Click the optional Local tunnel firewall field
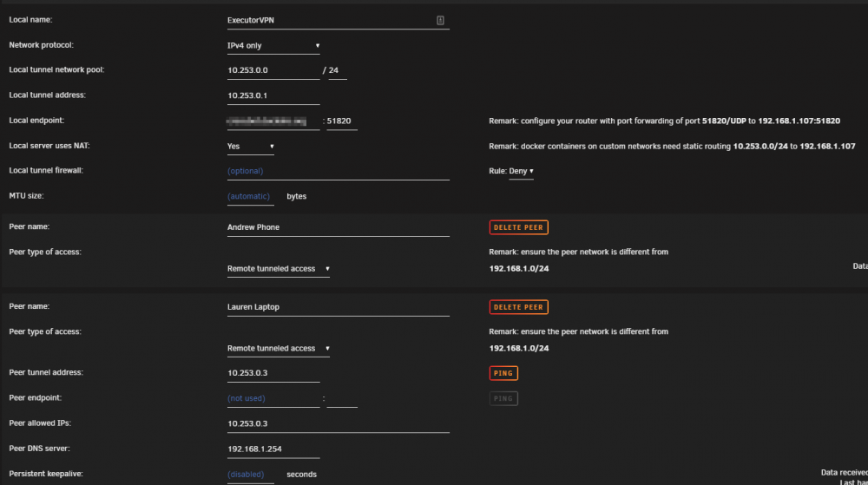The height and width of the screenshot is (485, 868). 339,171
